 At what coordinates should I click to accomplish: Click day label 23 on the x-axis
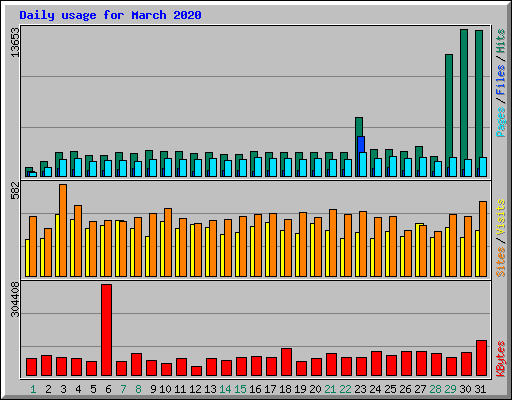(x=360, y=389)
